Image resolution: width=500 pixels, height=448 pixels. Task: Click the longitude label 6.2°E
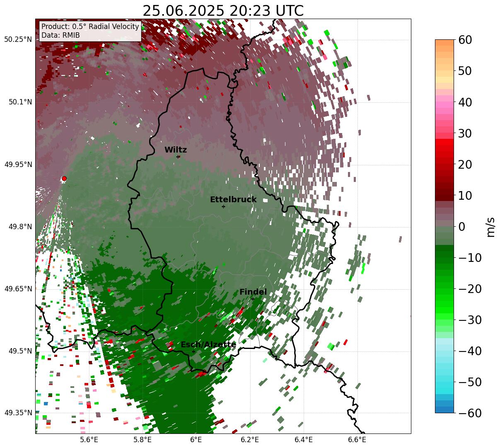tap(250, 440)
